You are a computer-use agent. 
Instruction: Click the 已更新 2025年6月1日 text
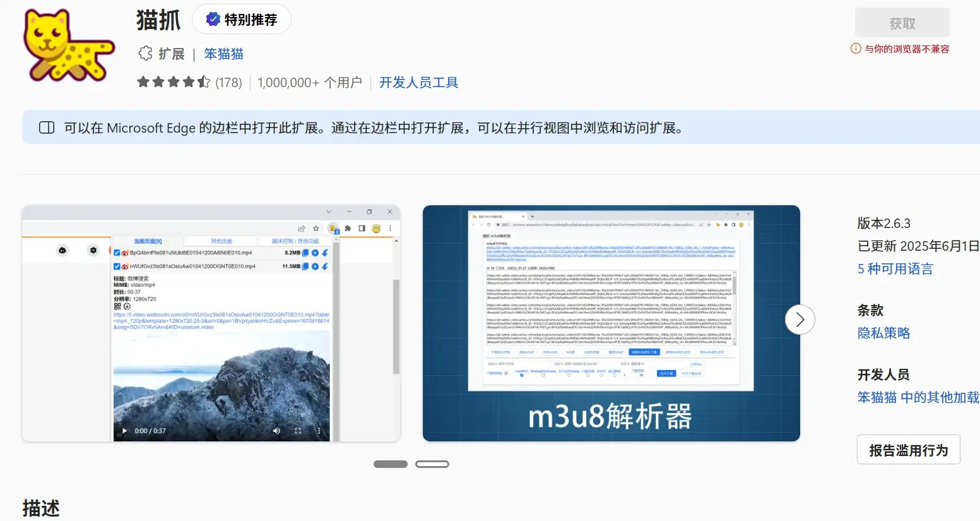click(918, 246)
